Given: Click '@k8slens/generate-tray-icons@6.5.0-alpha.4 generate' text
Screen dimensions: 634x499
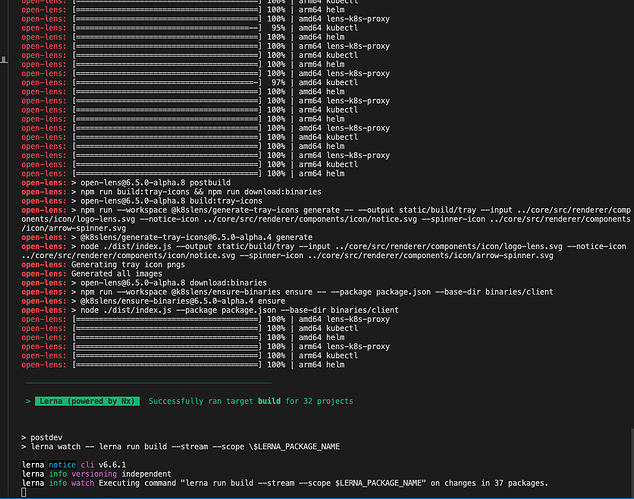Looking at the screenshot, I should tap(196, 237).
